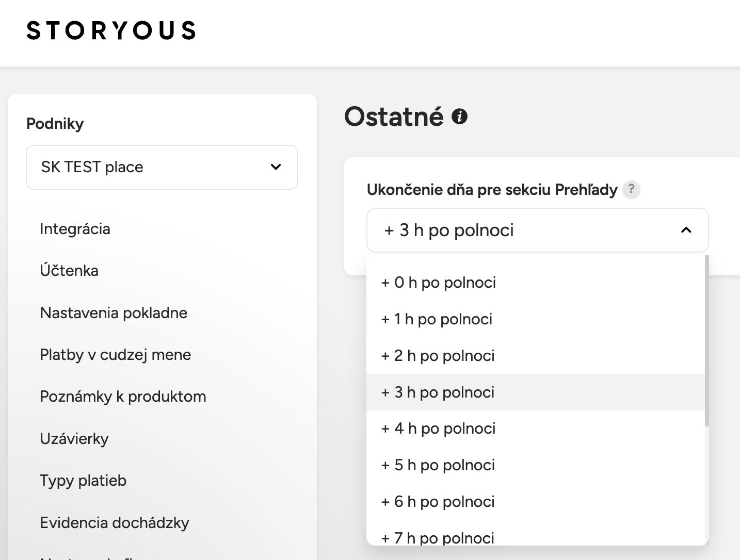Image resolution: width=740 pixels, height=560 pixels.
Task: Pick the highlighted + 3 h po polnoci option
Action: [535, 392]
